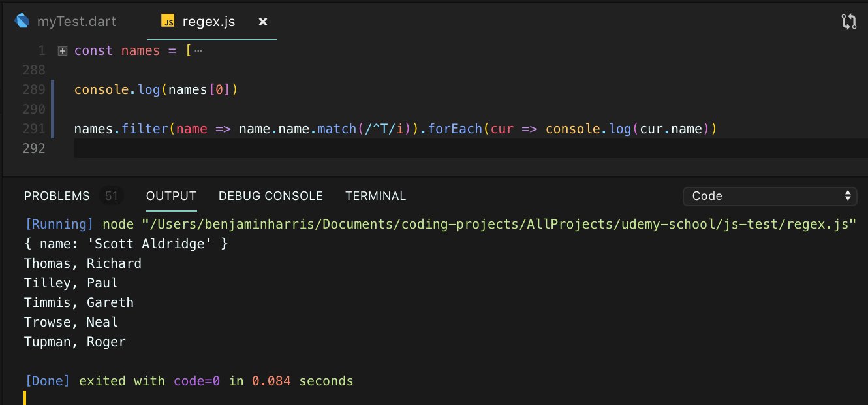Show the OUTPUT panel tab
The height and width of the screenshot is (405, 868).
[171, 196]
